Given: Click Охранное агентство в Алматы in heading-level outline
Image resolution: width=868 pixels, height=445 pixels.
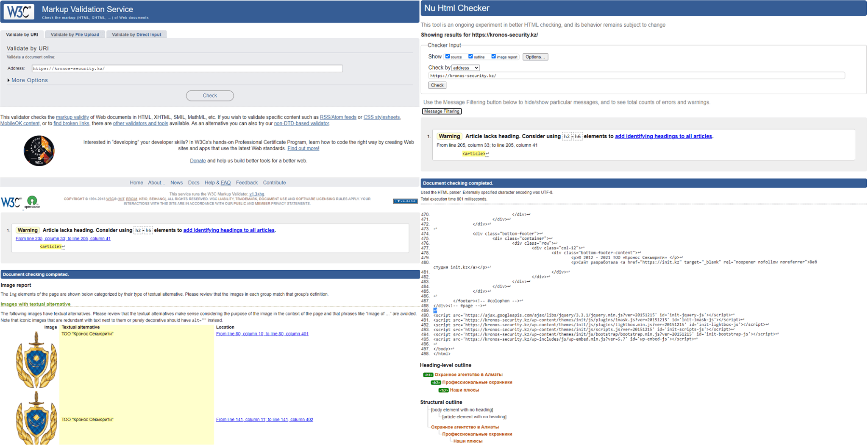Looking at the screenshot, I should tap(468, 375).
